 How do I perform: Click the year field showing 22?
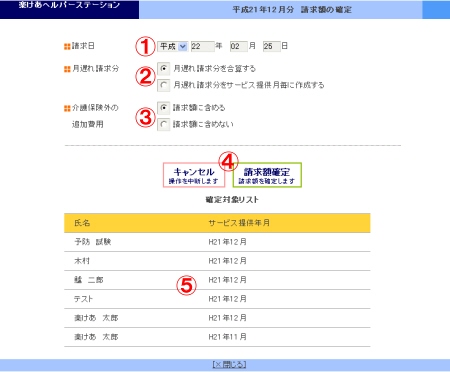(203, 46)
